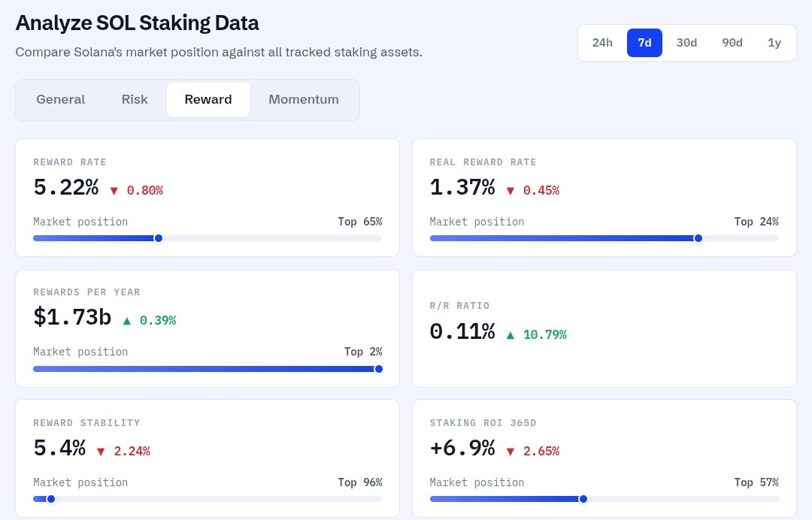
Task: Click red down arrow beside 0.80%
Action: point(114,191)
